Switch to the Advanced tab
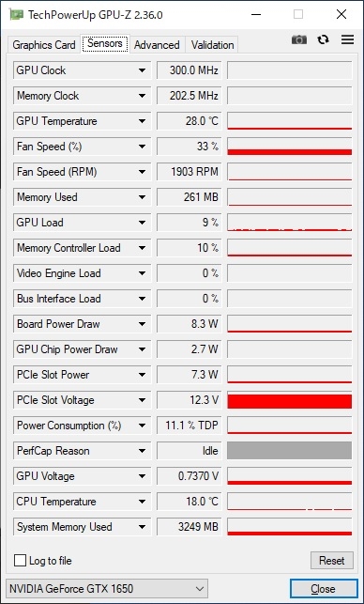 click(157, 45)
